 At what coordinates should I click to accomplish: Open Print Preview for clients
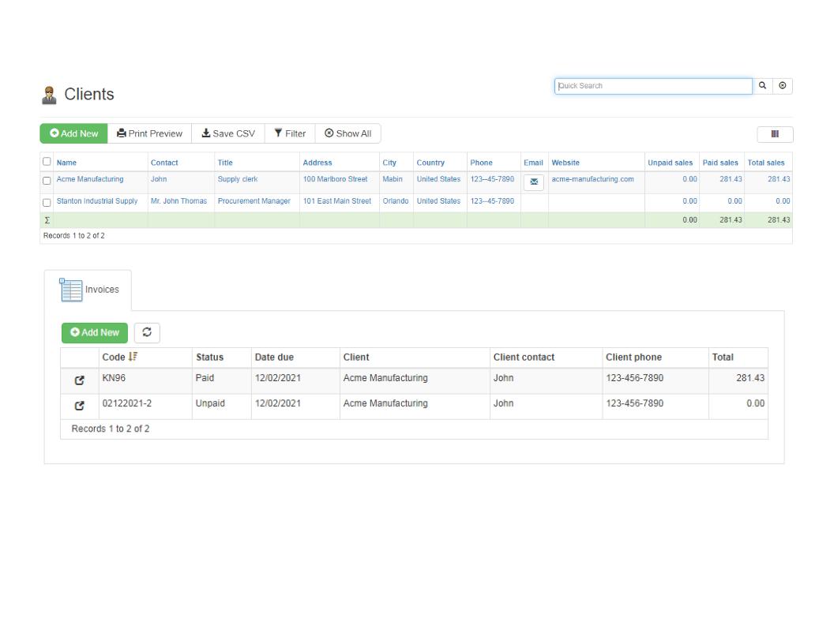pos(149,134)
